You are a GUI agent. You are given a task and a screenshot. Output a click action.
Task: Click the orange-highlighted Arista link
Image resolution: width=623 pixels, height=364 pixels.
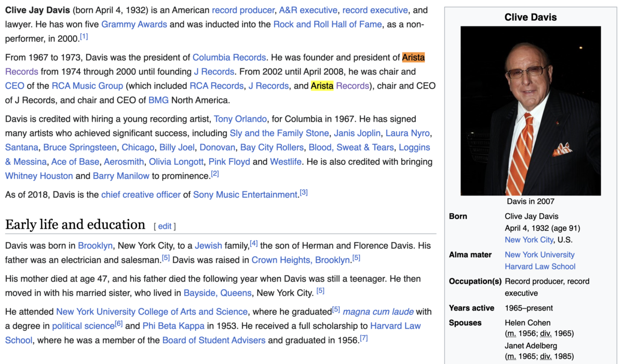pos(413,57)
